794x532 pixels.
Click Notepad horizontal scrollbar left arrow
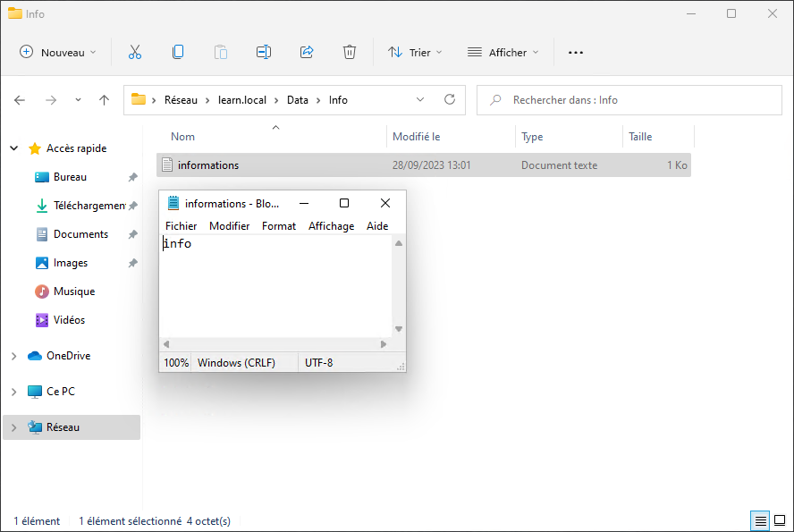pos(166,344)
